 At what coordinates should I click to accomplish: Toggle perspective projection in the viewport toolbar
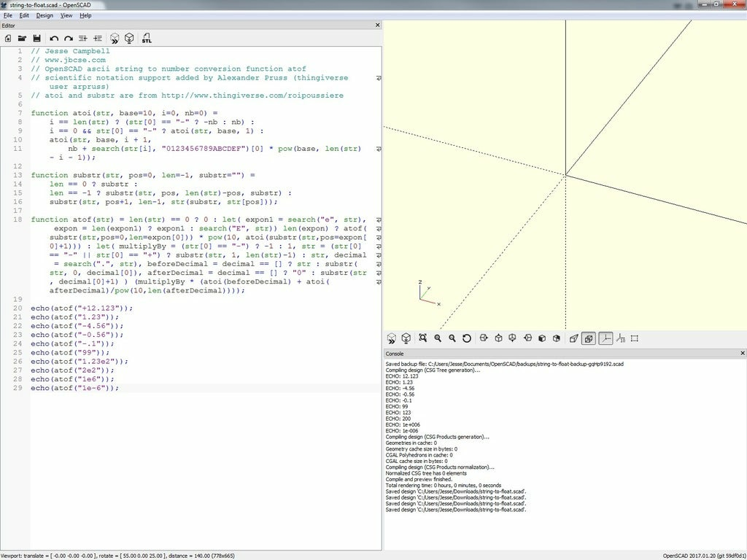click(573, 338)
